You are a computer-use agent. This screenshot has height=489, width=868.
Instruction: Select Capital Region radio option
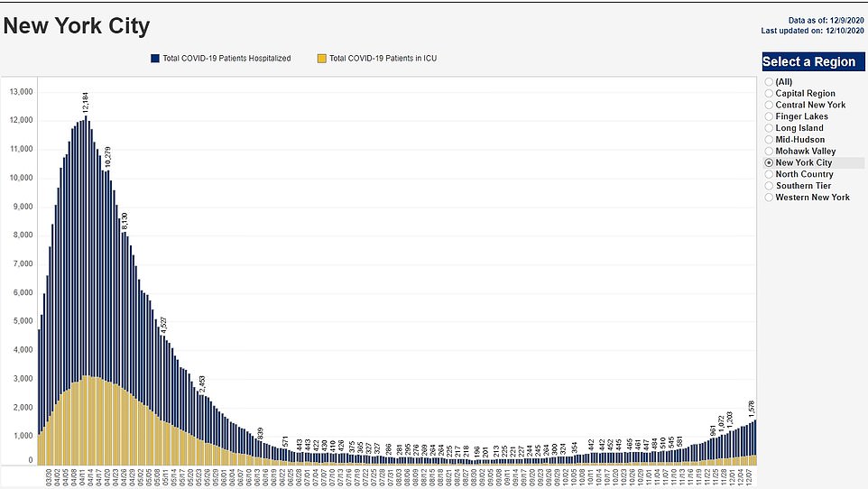point(769,94)
